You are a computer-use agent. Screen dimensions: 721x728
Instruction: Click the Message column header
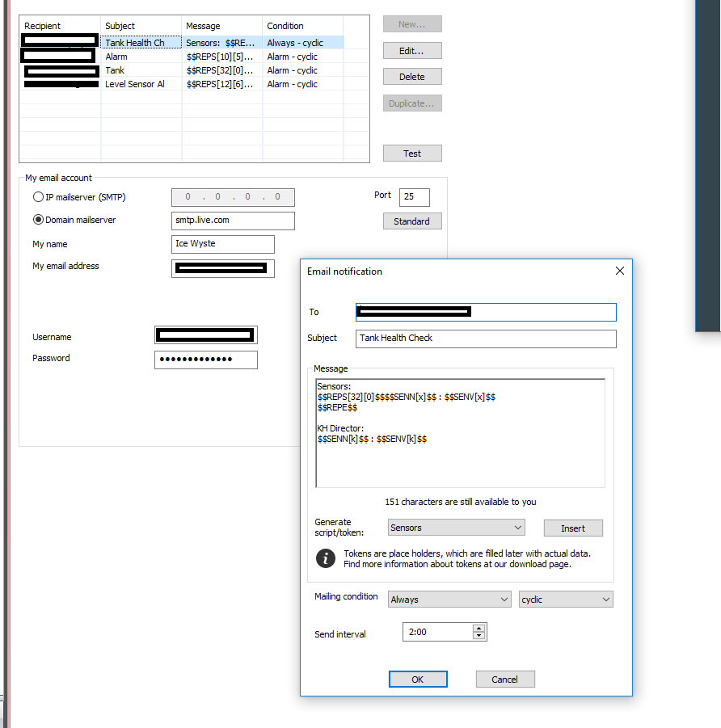pos(222,26)
